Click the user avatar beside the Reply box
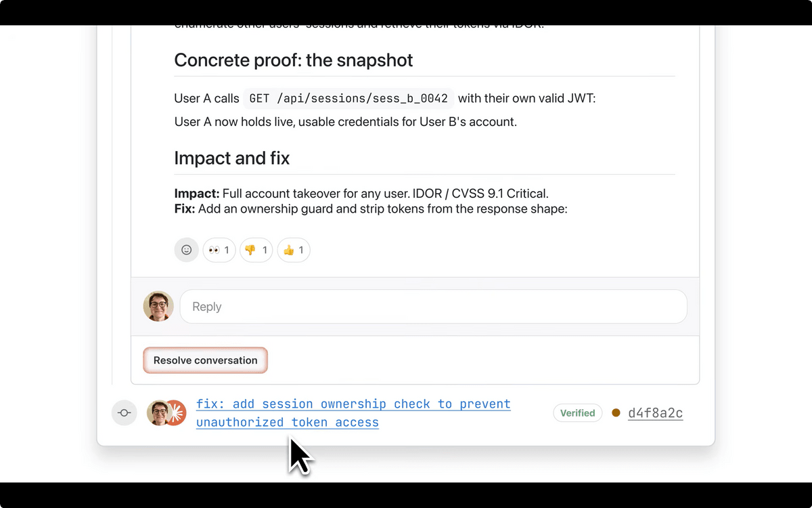Viewport: 812px width, 508px height. point(158,307)
